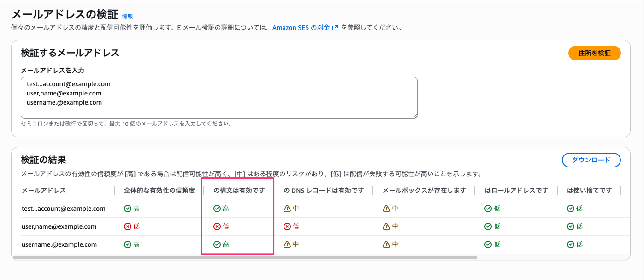Click green check in username. syntax column
The image size is (644, 280).
click(x=217, y=244)
